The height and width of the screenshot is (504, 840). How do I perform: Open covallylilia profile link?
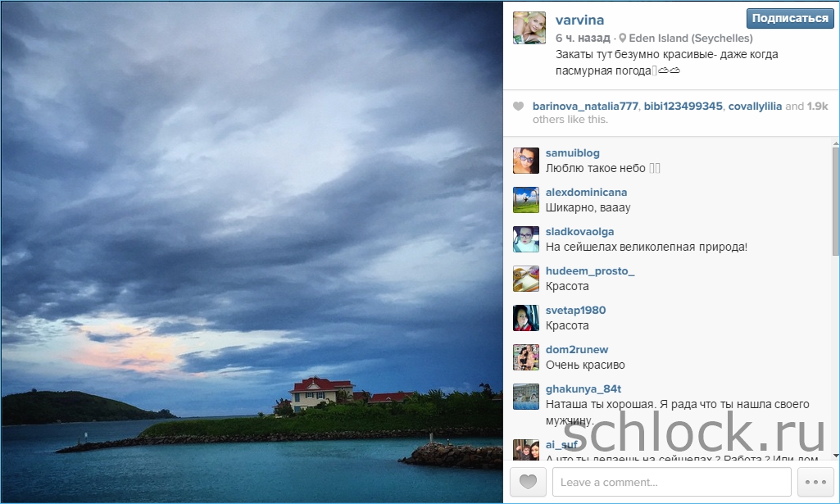[x=755, y=106]
